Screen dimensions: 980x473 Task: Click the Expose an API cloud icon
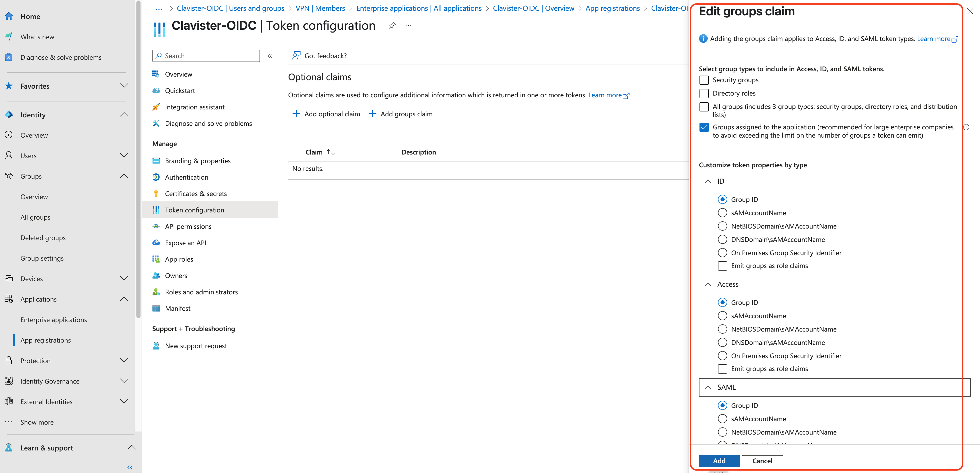[156, 243]
